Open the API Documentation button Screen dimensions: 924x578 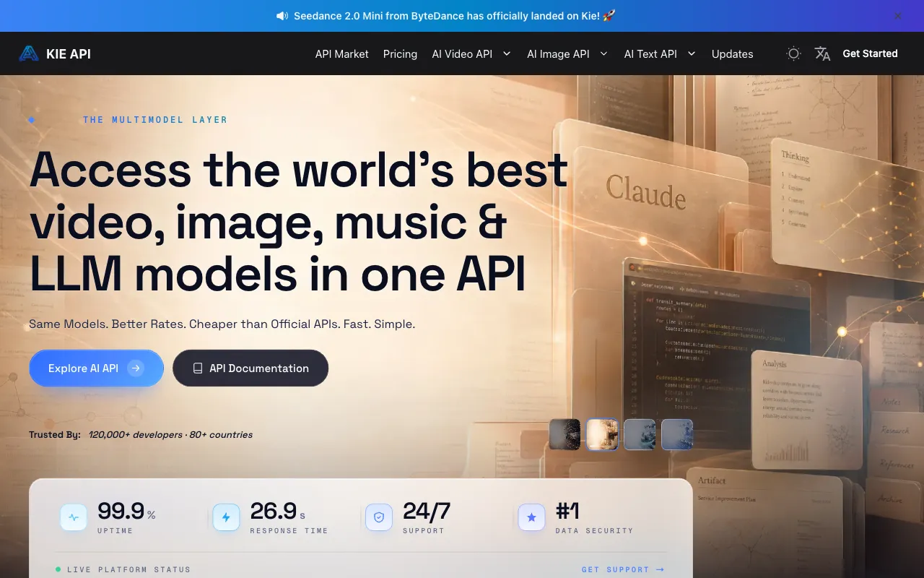pos(250,368)
